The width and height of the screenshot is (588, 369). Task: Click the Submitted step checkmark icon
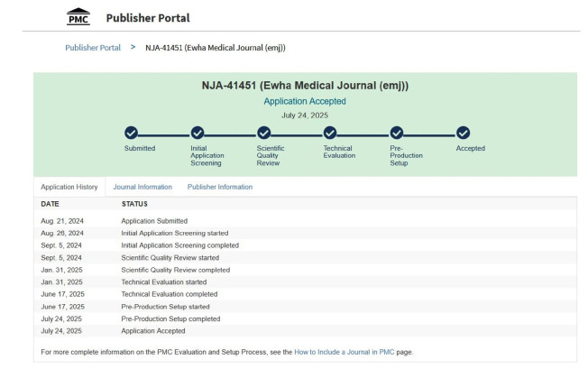pos(132,133)
